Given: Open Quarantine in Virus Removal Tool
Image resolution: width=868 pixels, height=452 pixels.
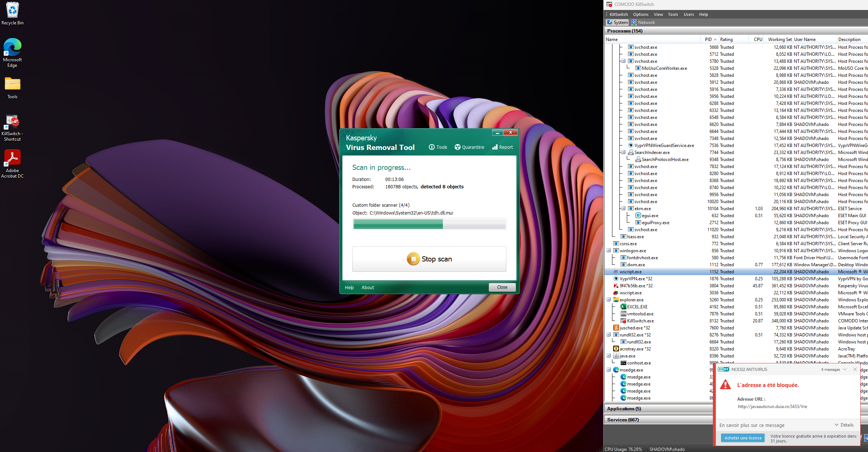Looking at the screenshot, I should (x=469, y=147).
